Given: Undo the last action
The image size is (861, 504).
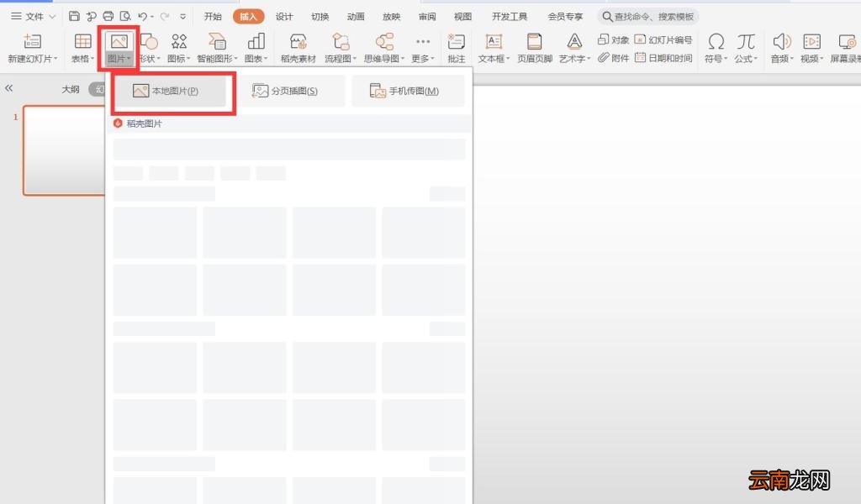Looking at the screenshot, I should pyautogui.click(x=143, y=17).
